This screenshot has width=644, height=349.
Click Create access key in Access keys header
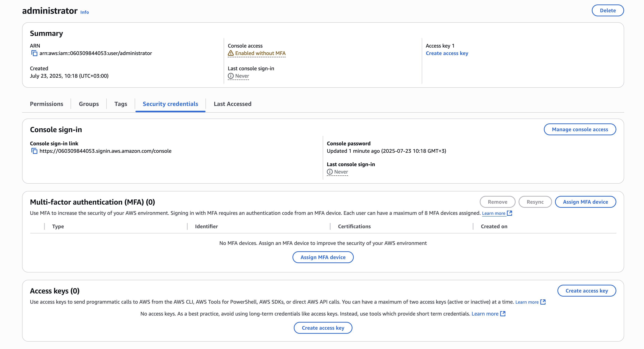pos(587,291)
